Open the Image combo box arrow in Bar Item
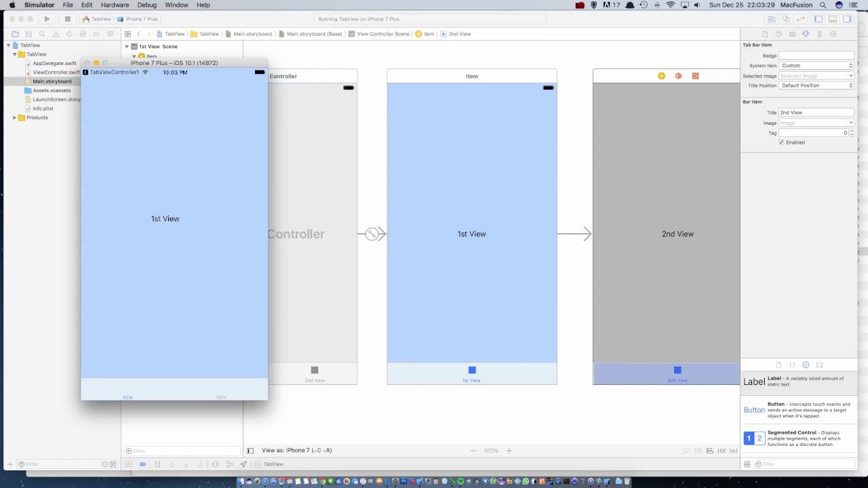 pyautogui.click(x=851, y=123)
